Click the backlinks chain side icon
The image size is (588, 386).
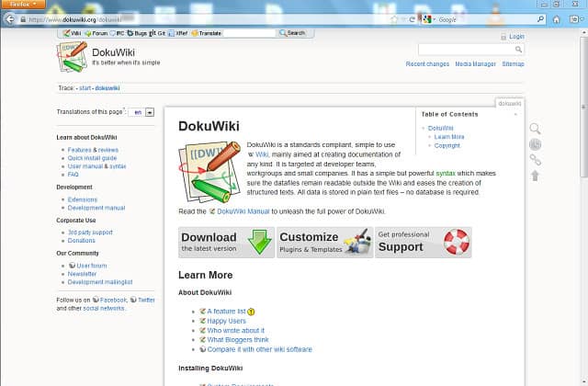[535, 160]
